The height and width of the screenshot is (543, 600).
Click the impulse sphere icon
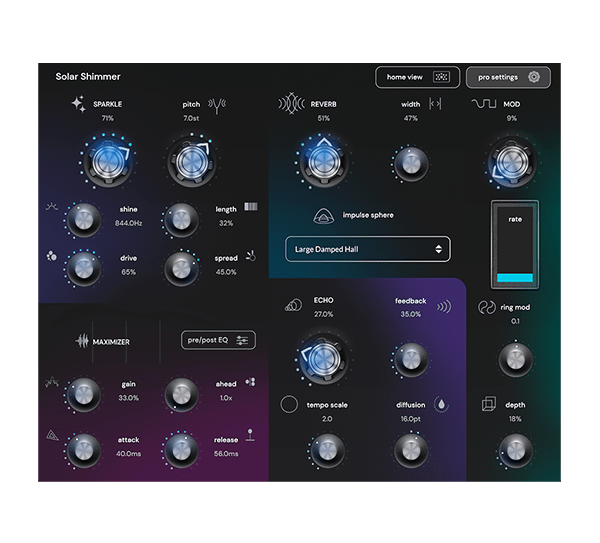[x=325, y=215]
